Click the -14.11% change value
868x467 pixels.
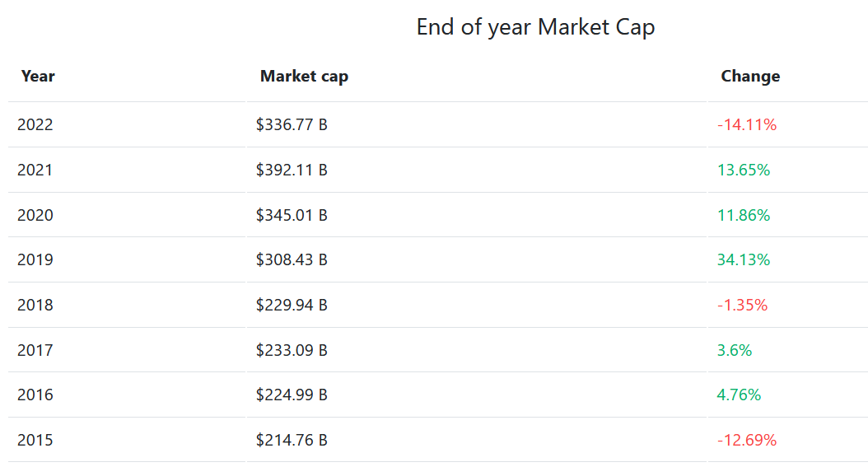747,125
